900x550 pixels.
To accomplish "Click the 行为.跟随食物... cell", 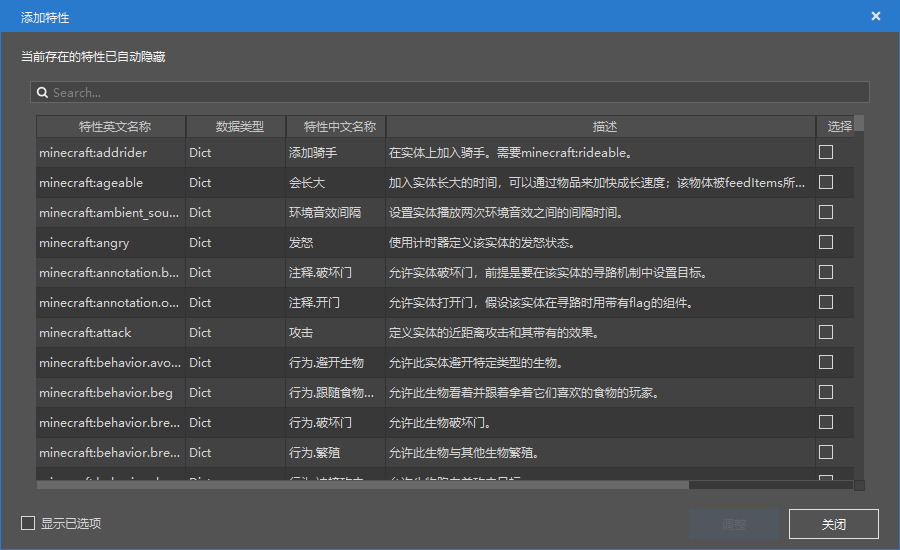I will [336, 393].
